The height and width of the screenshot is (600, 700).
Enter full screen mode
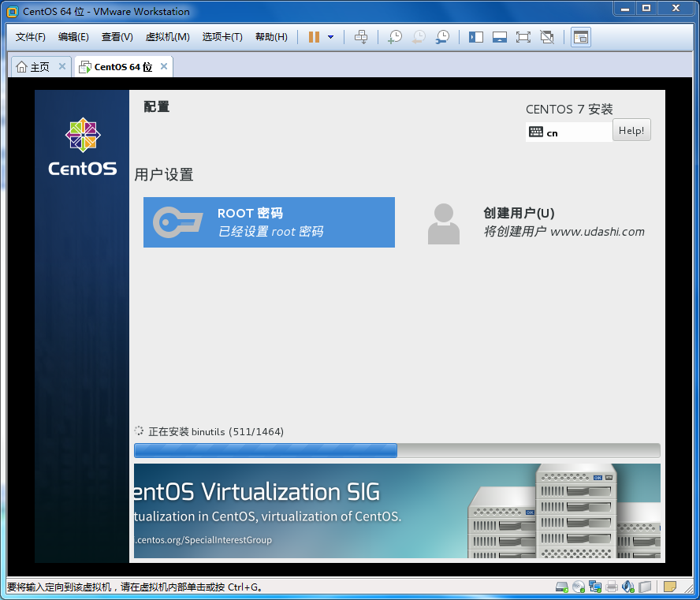tap(523, 37)
